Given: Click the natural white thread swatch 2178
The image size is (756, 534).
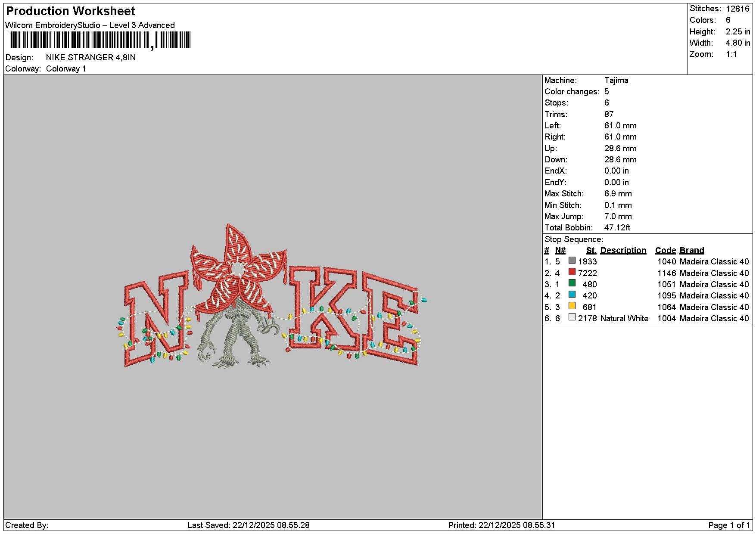Looking at the screenshot, I should (572, 317).
